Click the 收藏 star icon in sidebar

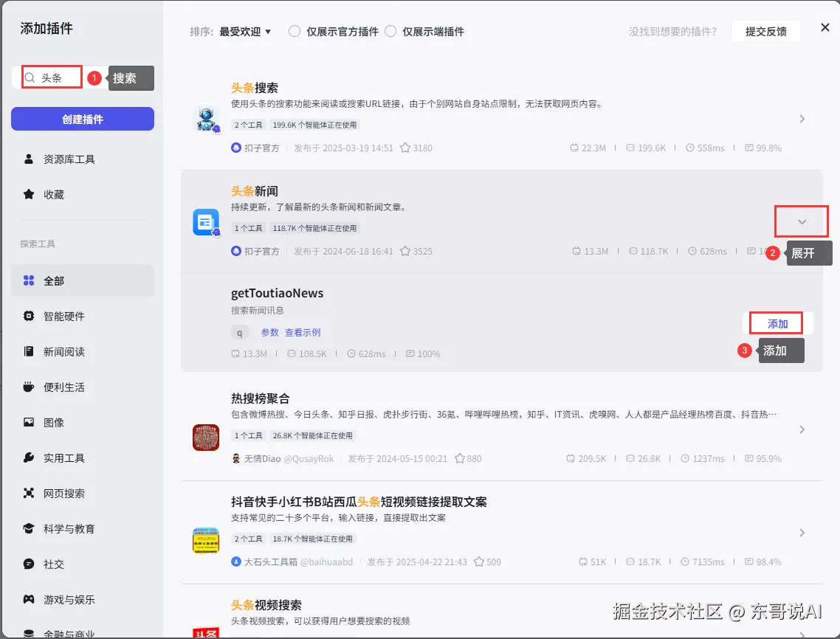(x=29, y=195)
